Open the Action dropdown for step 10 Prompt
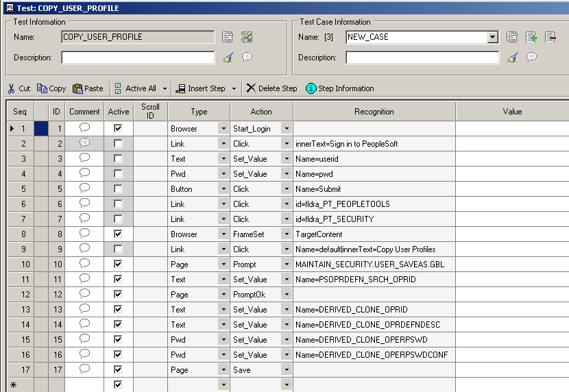569x392 pixels. [x=287, y=265]
